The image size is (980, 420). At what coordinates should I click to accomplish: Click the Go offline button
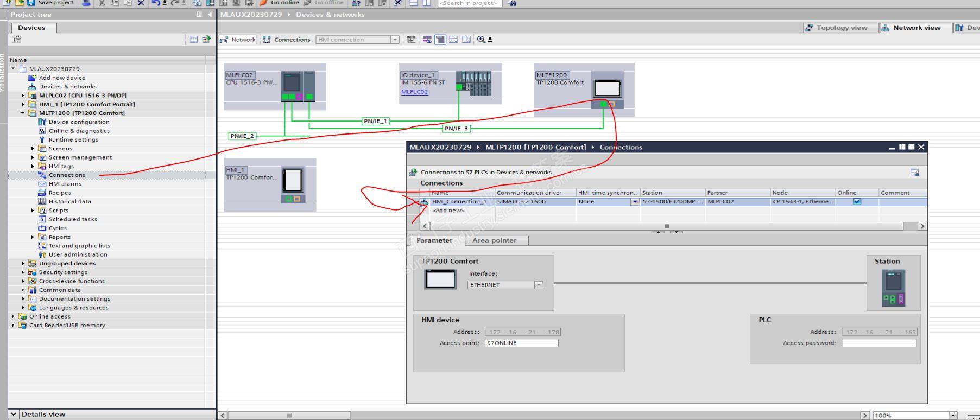pyautogui.click(x=324, y=3)
